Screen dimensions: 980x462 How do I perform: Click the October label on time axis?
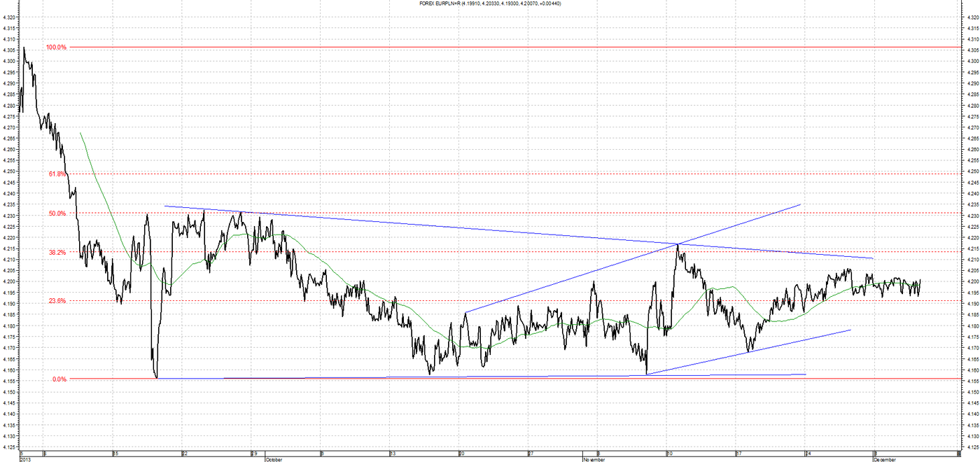(274, 460)
